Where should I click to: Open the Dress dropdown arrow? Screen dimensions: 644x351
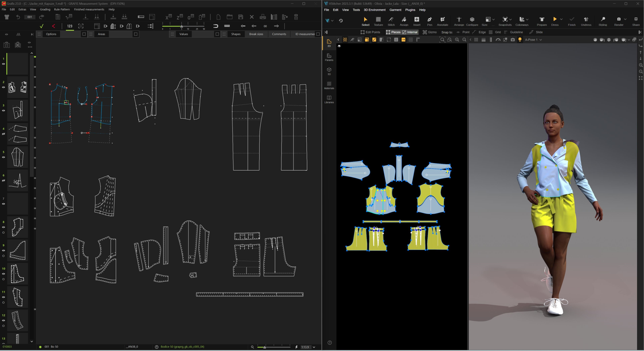(x=561, y=19)
